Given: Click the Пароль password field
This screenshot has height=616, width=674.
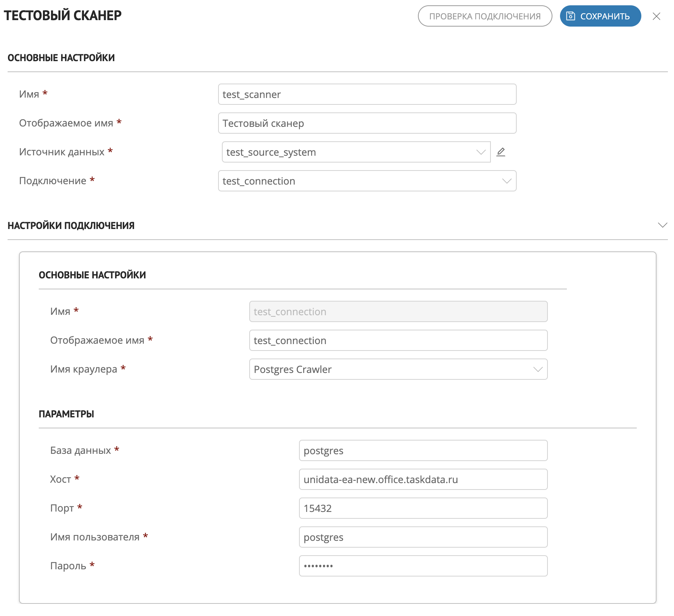Looking at the screenshot, I should click(x=423, y=566).
